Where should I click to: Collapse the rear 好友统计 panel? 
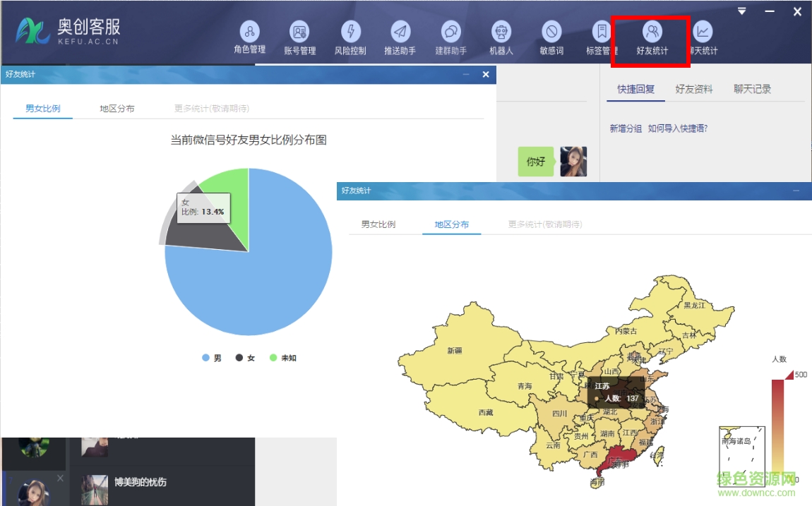pos(465,74)
